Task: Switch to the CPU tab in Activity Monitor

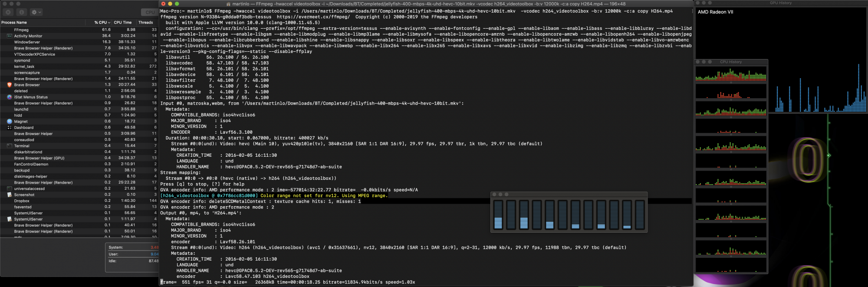Action: coord(150,12)
